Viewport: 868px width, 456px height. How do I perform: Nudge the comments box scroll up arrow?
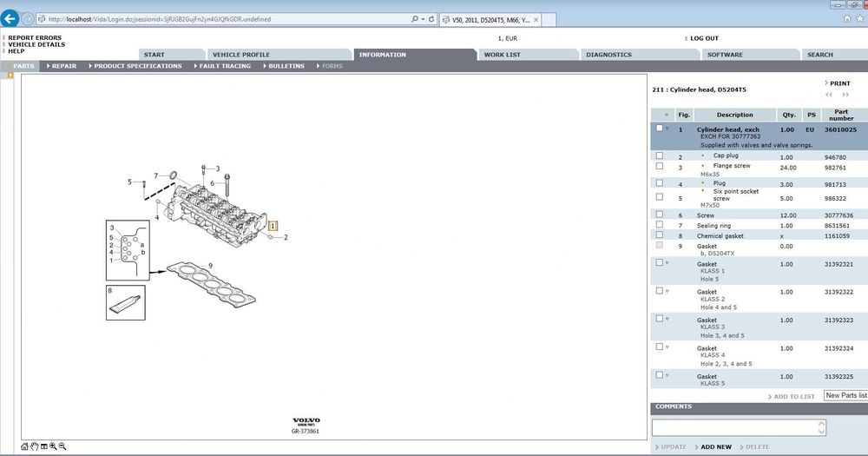pos(821,424)
